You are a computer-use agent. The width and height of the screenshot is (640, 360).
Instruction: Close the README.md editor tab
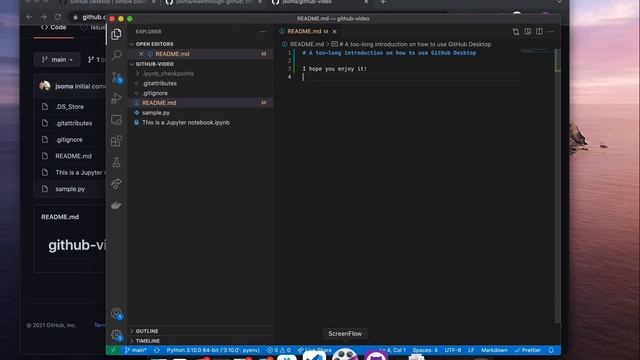(x=334, y=31)
